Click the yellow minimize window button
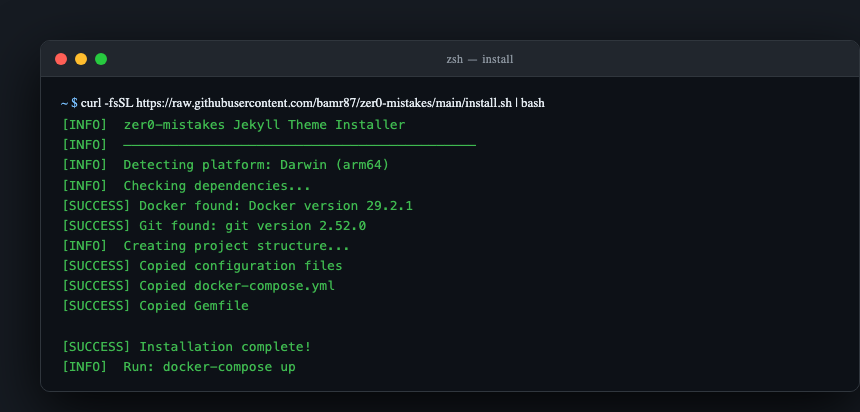This screenshot has width=860, height=412. click(81, 59)
